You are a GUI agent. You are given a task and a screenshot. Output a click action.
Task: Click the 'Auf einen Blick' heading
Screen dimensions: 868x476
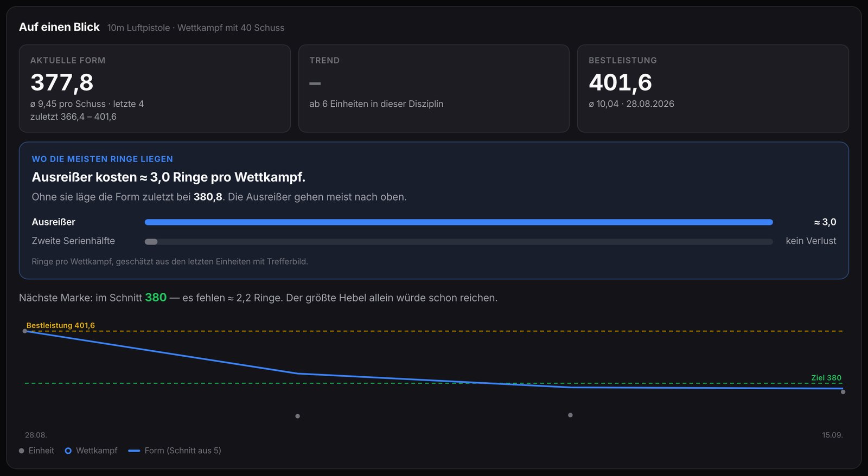[x=59, y=27]
